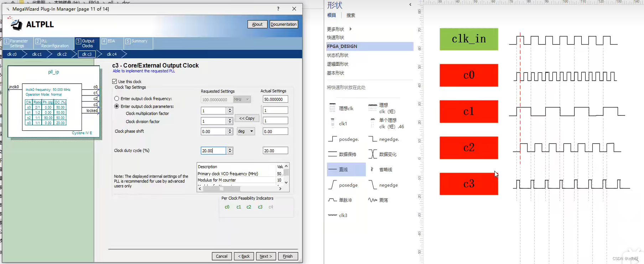
Task: Select 'Enter output clock parameters' radio button
Action: pyautogui.click(x=116, y=107)
